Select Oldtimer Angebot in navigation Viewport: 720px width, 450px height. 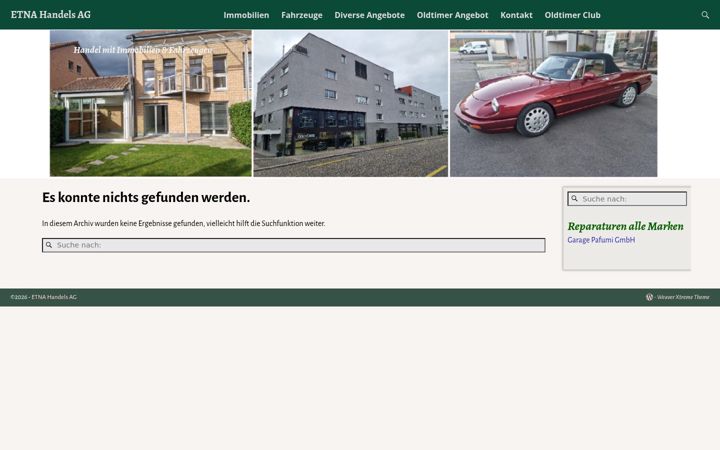click(452, 15)
